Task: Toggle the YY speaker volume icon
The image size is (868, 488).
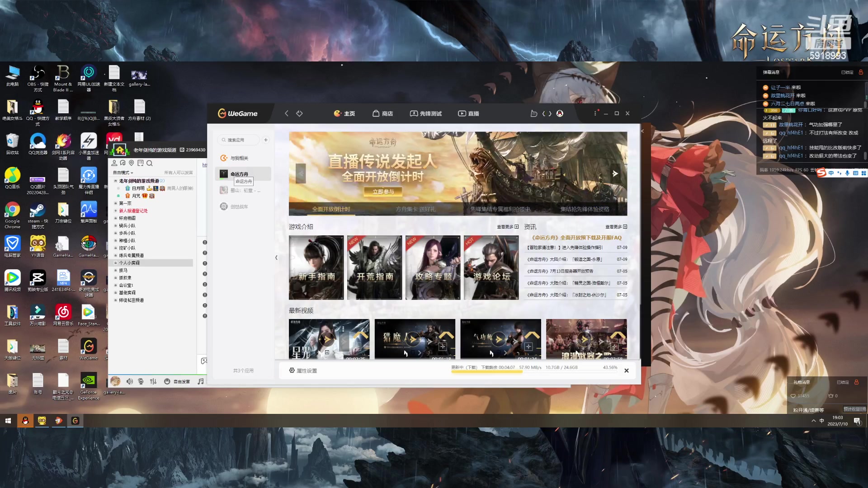Action: [130, 381]
